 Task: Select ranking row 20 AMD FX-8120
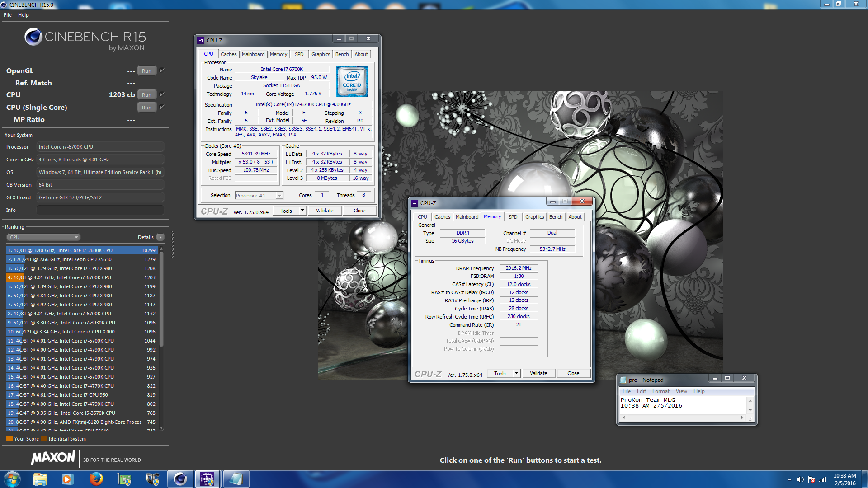(82, 422)
